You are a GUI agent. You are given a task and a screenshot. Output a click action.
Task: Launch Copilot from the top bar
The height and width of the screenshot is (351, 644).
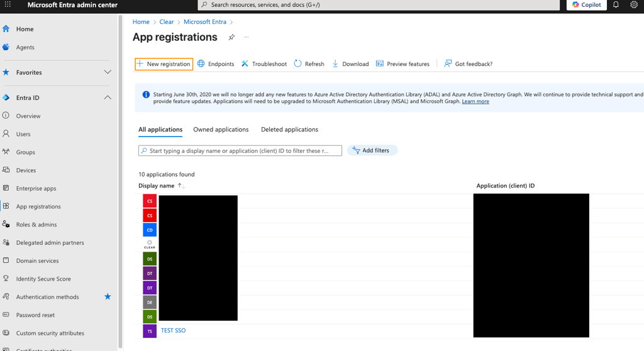587,4
